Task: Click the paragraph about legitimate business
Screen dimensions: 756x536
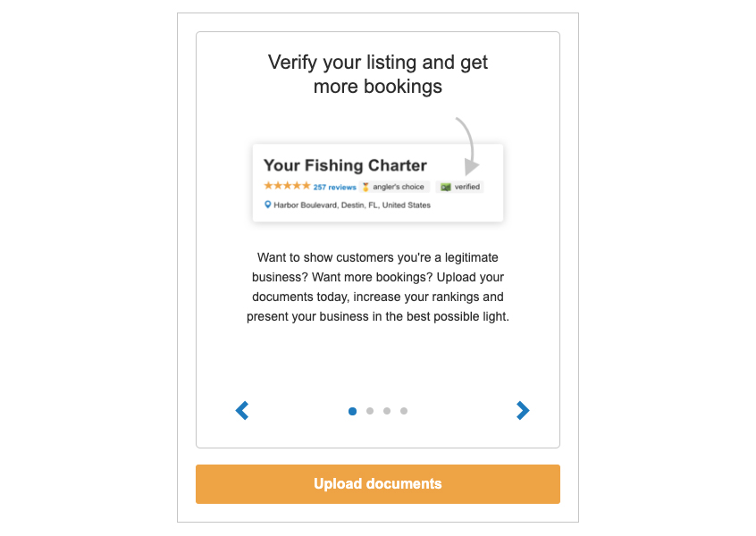Action: pyautogui.click(x=378, y=286)
